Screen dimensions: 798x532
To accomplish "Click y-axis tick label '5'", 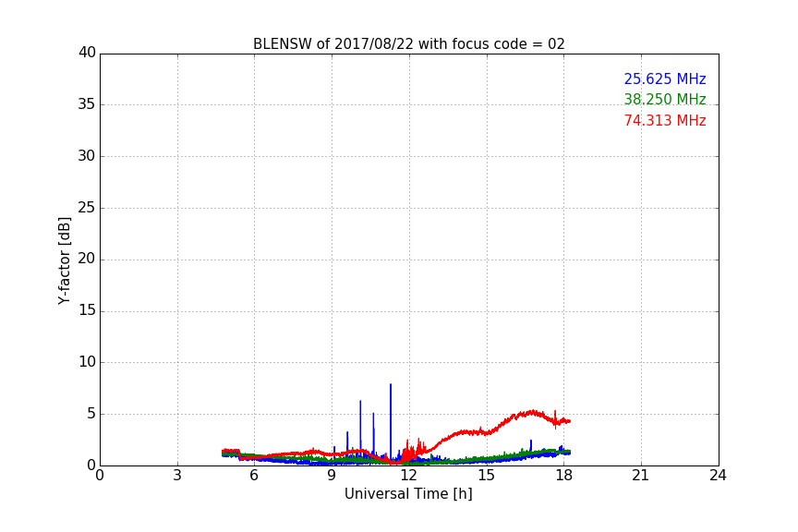I will (x=91, y=414).
